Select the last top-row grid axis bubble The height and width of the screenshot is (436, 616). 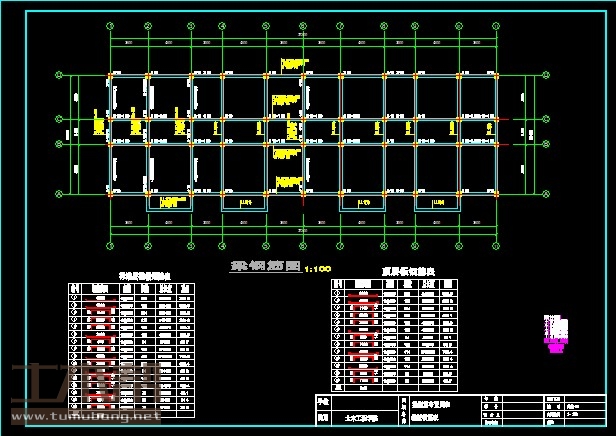coord(497,26)
